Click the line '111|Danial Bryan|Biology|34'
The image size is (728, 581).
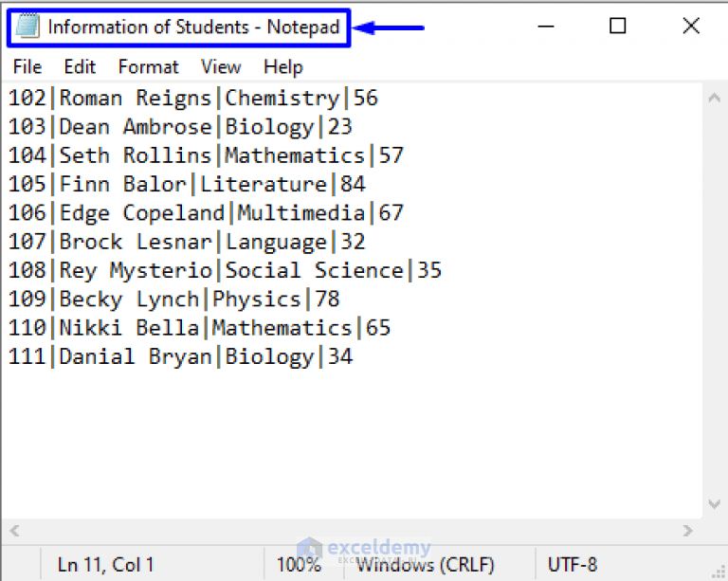click(x=180, y=357)
